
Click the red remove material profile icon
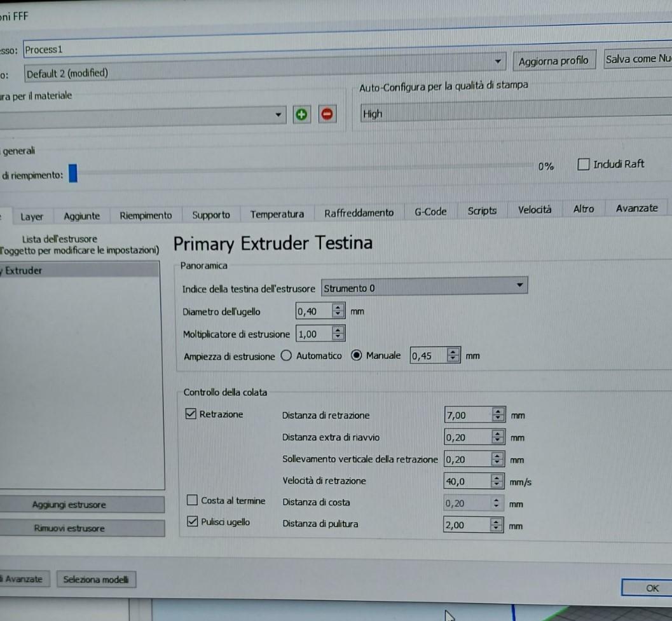point(327,114)
